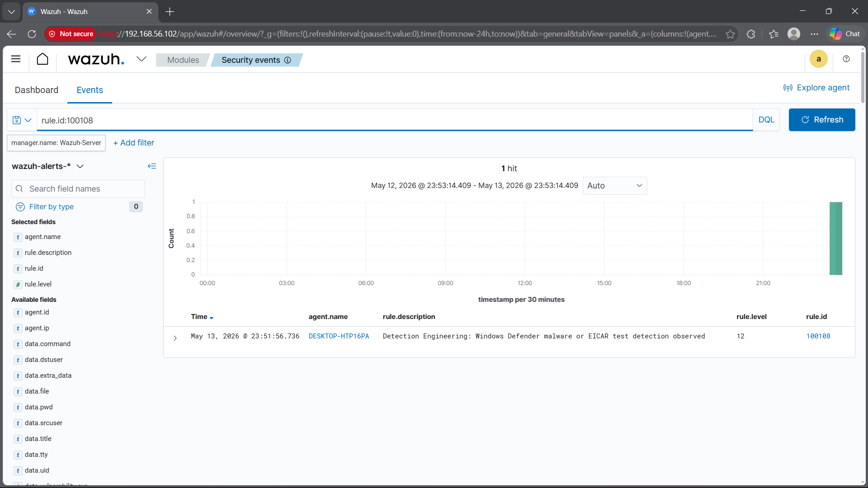
Task: Select data.pwd available field
Action: coord(38,407)
